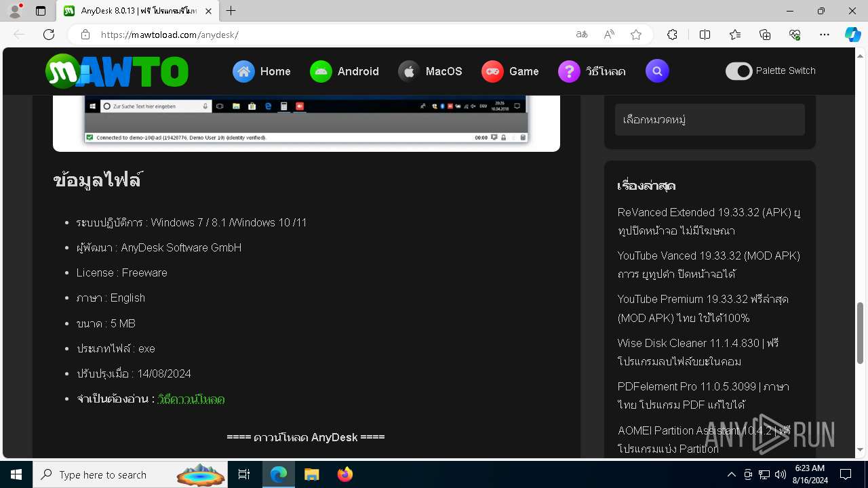Open the Windows Start menu
The height and width of the screenshot is (488, 868).
point(16,474)
